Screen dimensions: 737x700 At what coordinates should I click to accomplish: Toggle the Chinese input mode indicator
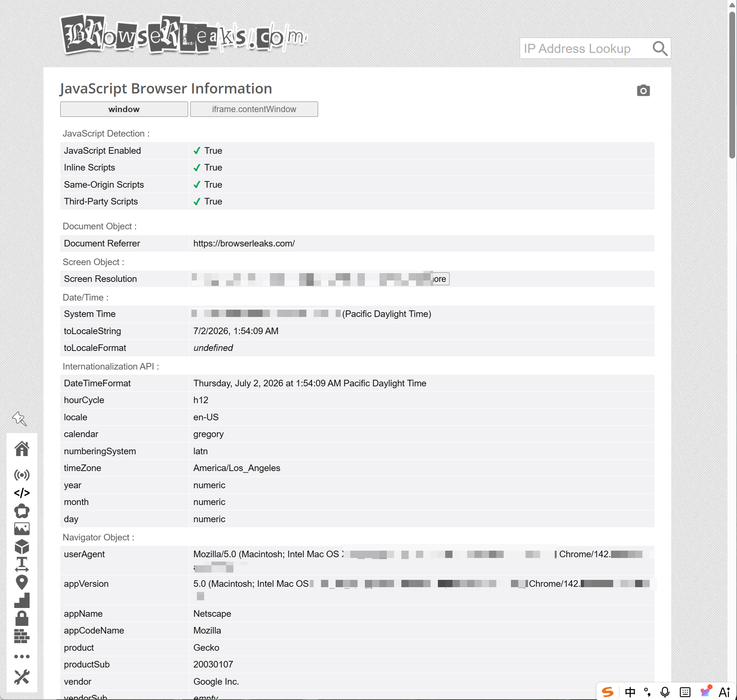(630, 692)
